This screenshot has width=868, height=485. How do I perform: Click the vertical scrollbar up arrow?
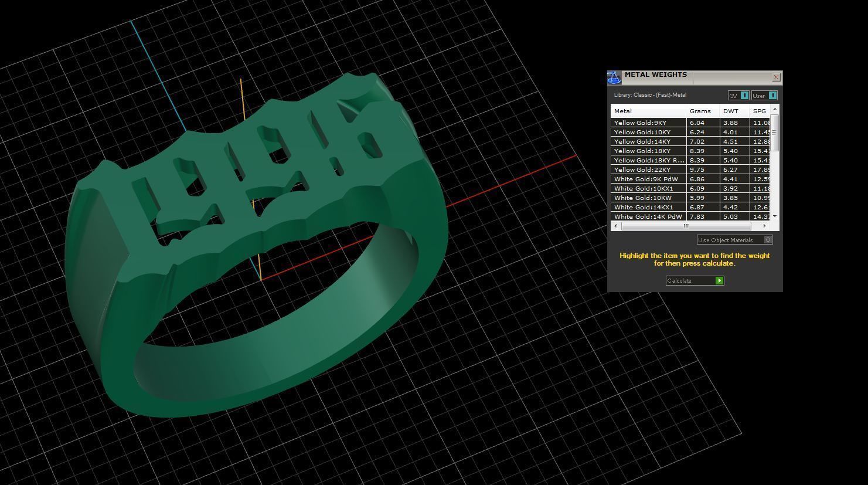[x=775, y=110]
